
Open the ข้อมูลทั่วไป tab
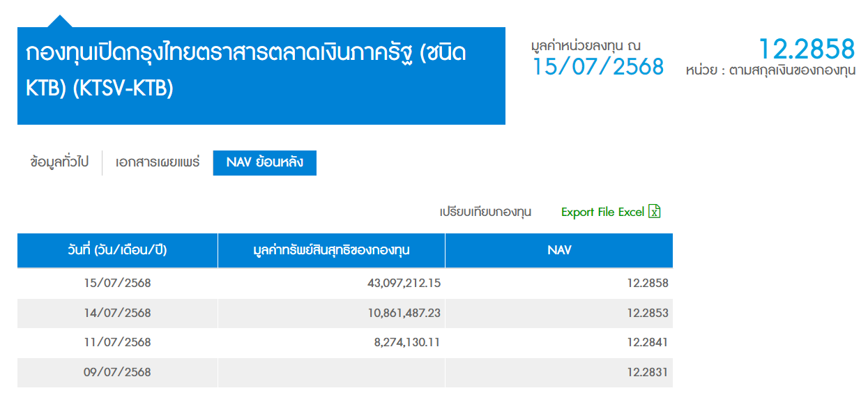[x=60, y=162]
